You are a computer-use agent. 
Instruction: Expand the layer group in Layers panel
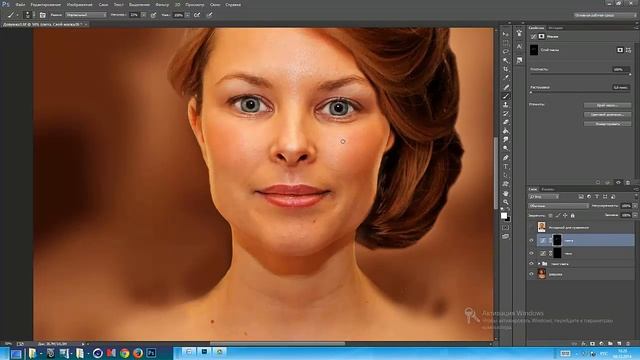[x=539, y=264]
